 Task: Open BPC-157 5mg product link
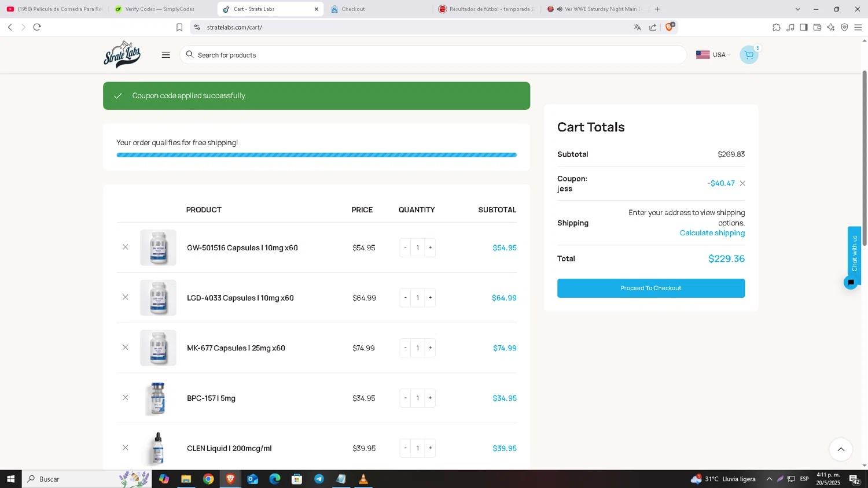[x=211, y=398]
